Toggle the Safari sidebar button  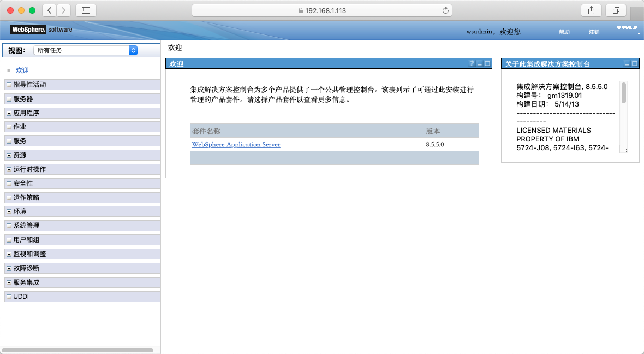(86, 10)
